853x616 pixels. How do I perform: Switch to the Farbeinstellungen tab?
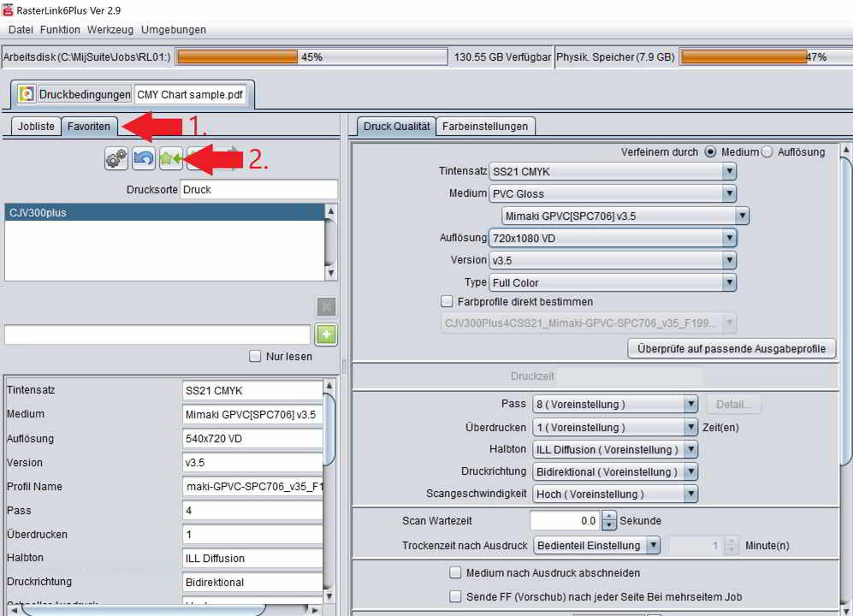pos(485,126)
